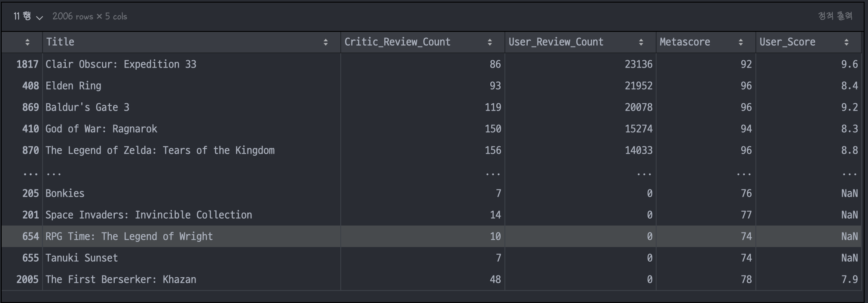Click Metascore 94 for God of War
Image resolution: width=868 pixels, height=303 pixels.
[746, 129]
